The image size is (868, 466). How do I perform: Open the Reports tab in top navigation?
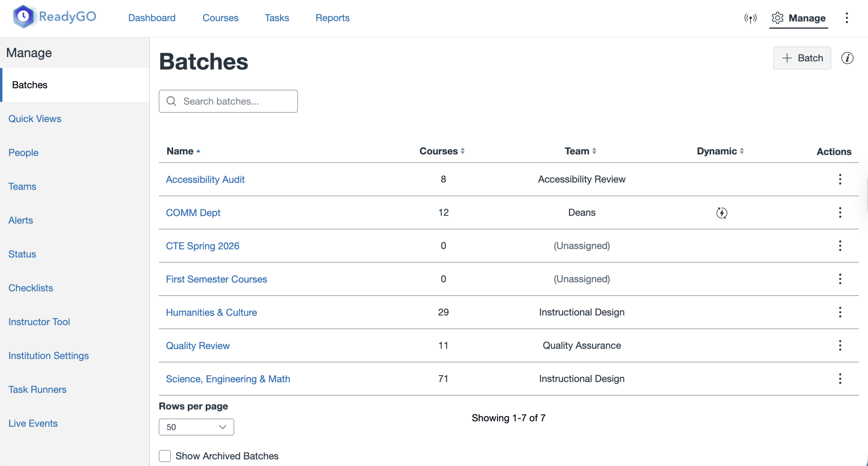coord(332,18)
